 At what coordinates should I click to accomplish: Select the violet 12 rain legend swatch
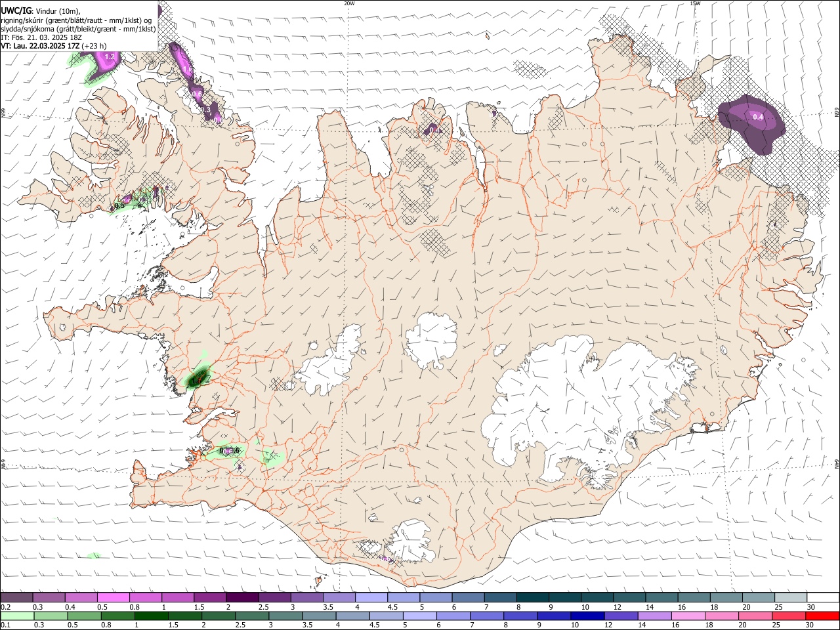[x=620, y=616]
